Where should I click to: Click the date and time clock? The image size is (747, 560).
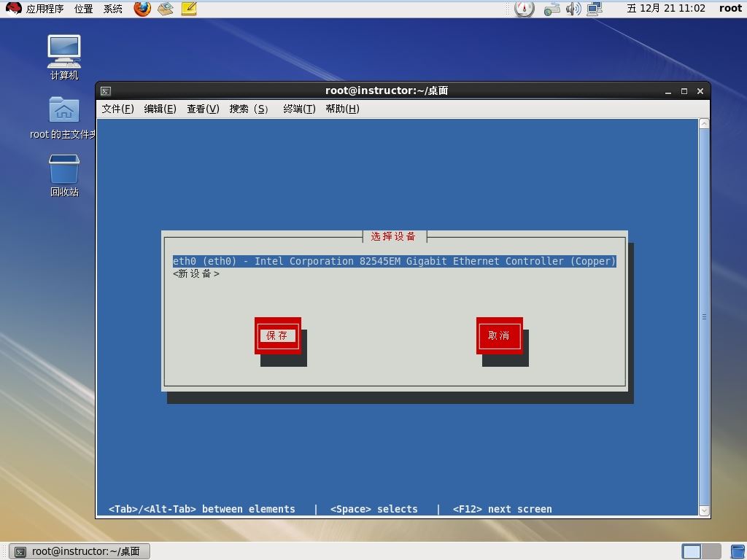(665, 9)
